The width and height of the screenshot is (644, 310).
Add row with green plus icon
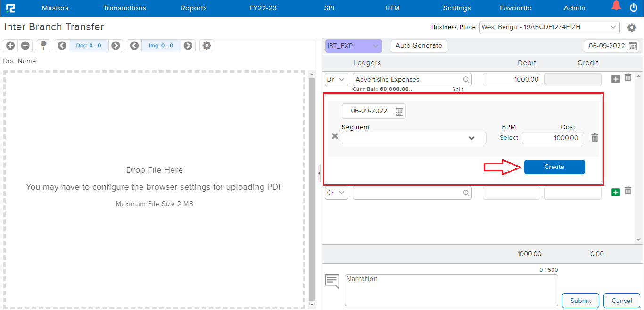click(x=615, y=193)
